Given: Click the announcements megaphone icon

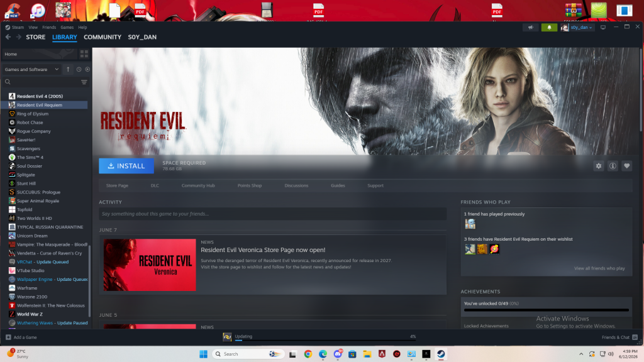Looking at the screenshot, I should coord(531,28).
